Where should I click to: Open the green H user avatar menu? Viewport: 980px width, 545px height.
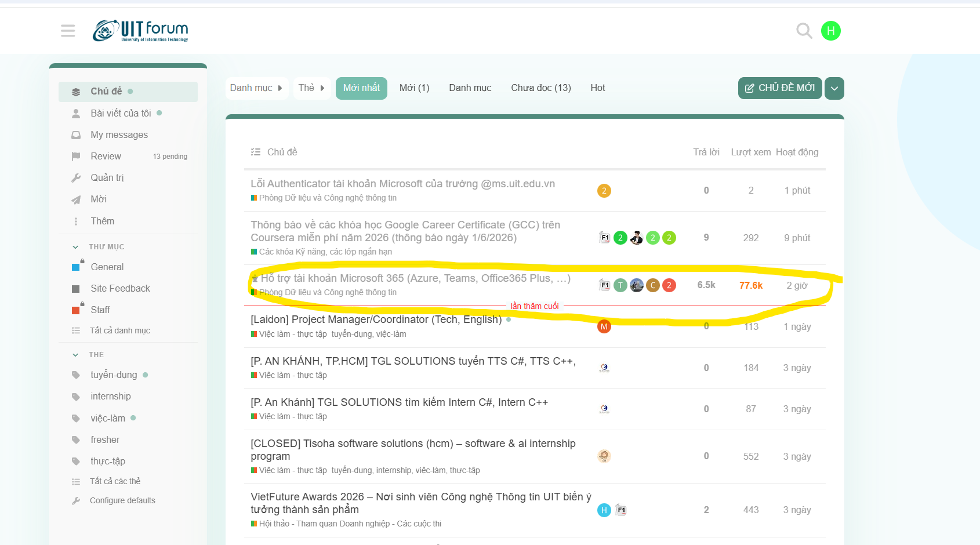pyautogui.click(x=830, y=31)
